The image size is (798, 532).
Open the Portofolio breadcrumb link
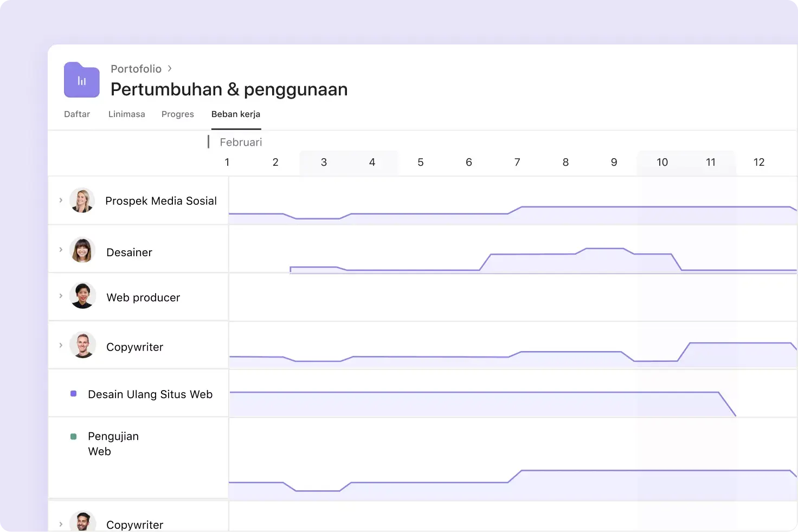point(136,69)
